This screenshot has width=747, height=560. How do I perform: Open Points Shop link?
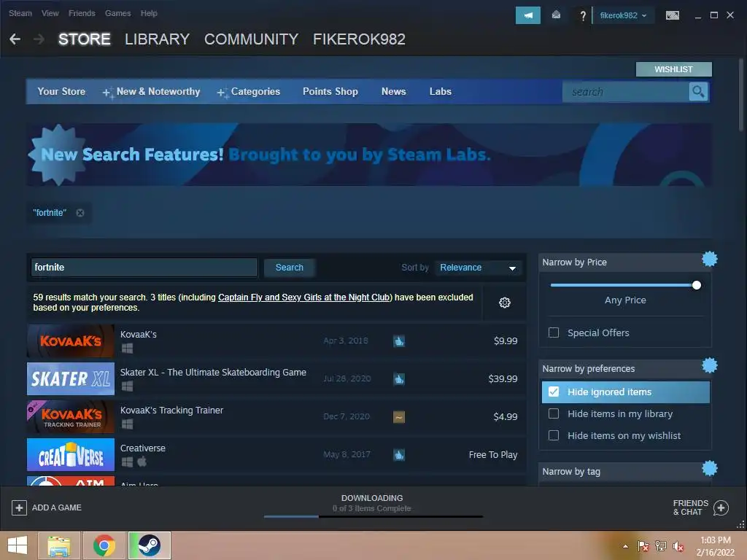point(330,91)
